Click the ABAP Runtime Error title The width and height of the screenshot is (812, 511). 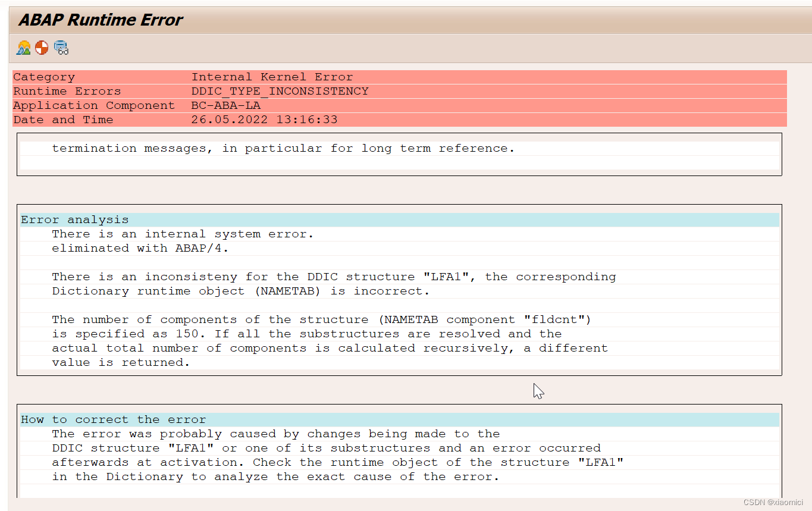(100, 20)
